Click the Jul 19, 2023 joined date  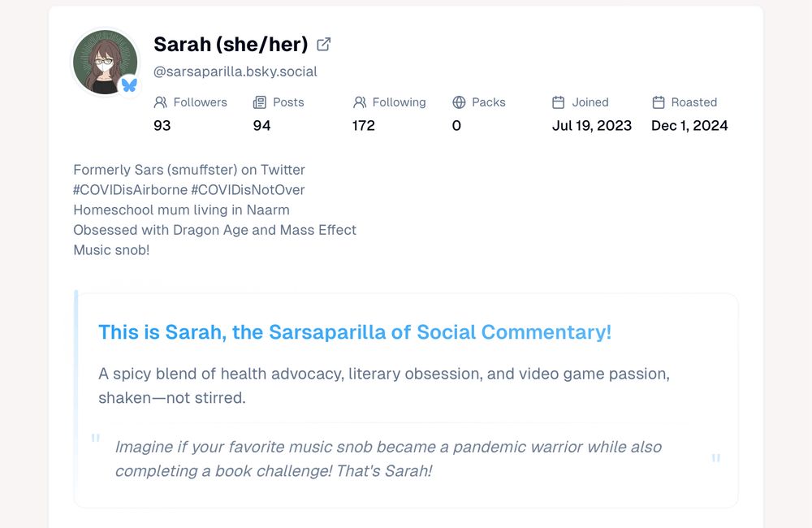click(592, 126)
